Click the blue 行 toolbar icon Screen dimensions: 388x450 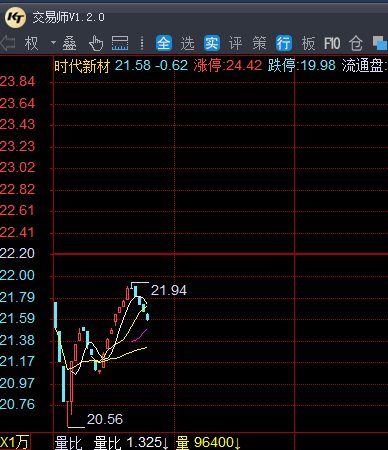click(x=284, y=43)
